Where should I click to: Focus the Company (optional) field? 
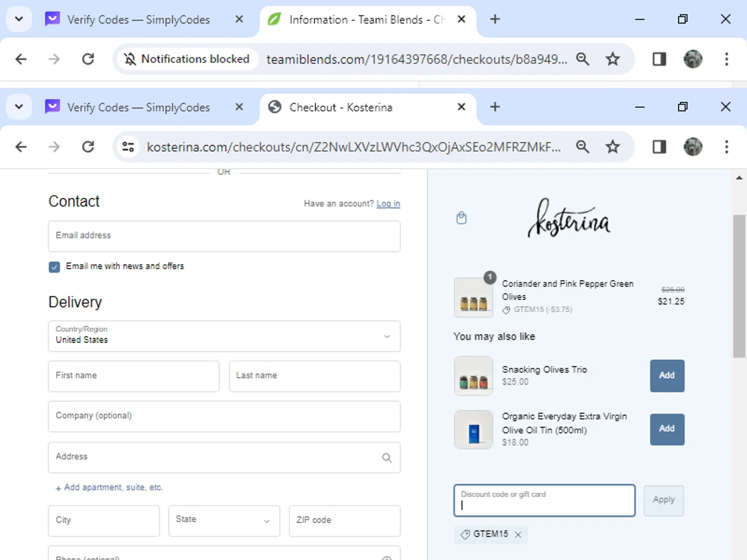(x=224, y=416)
